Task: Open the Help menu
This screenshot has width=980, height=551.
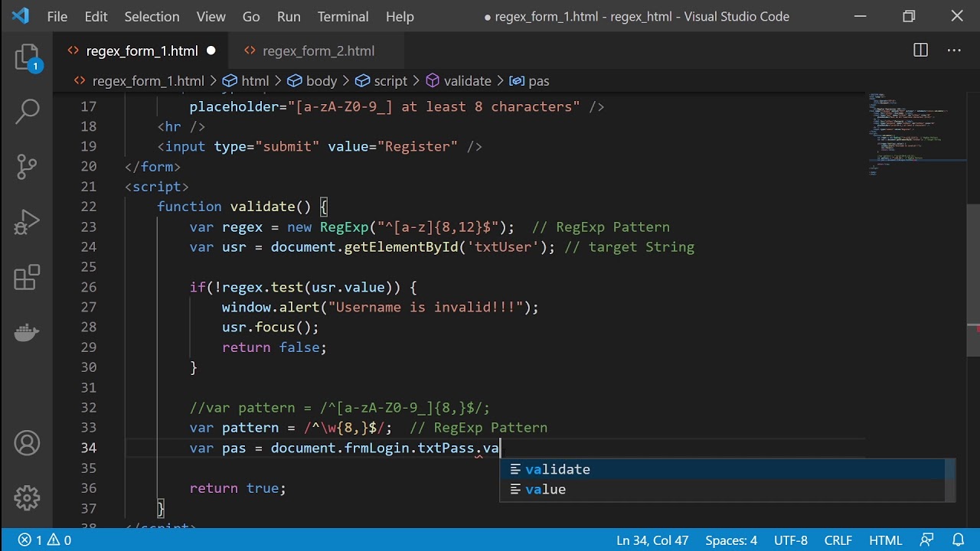Action: point(400,16)
